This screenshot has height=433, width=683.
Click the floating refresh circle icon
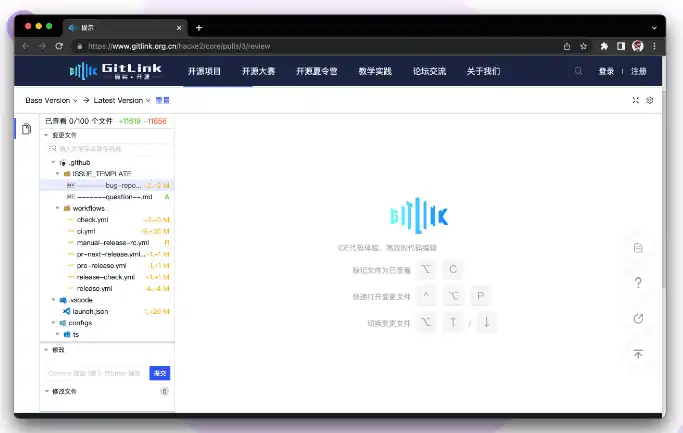638,318
